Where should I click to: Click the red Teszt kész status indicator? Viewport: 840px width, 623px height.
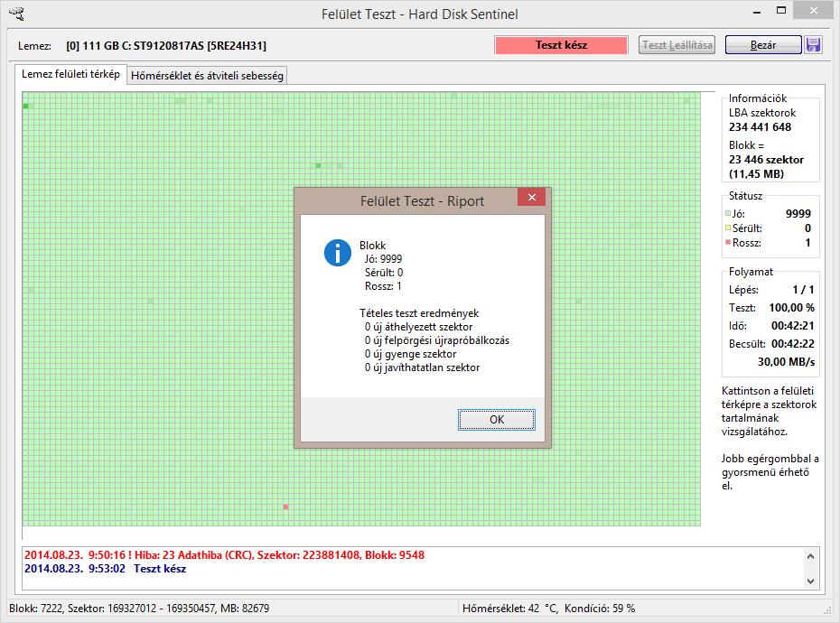coord(561,45)
